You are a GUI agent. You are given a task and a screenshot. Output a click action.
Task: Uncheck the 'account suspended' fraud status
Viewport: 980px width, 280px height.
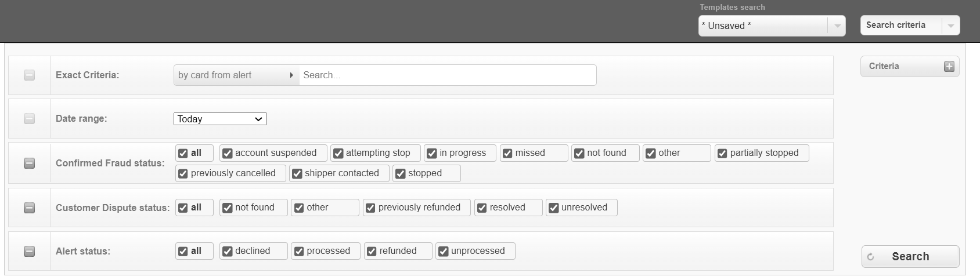228,154
